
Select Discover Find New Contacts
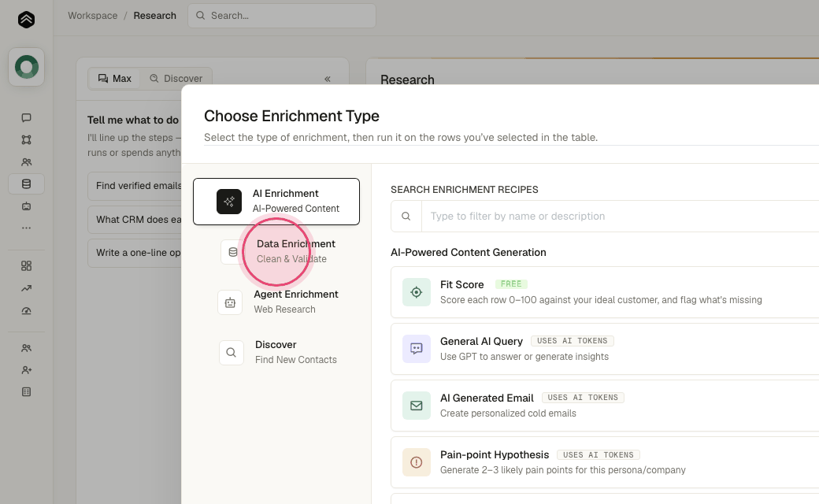[276, 353]
